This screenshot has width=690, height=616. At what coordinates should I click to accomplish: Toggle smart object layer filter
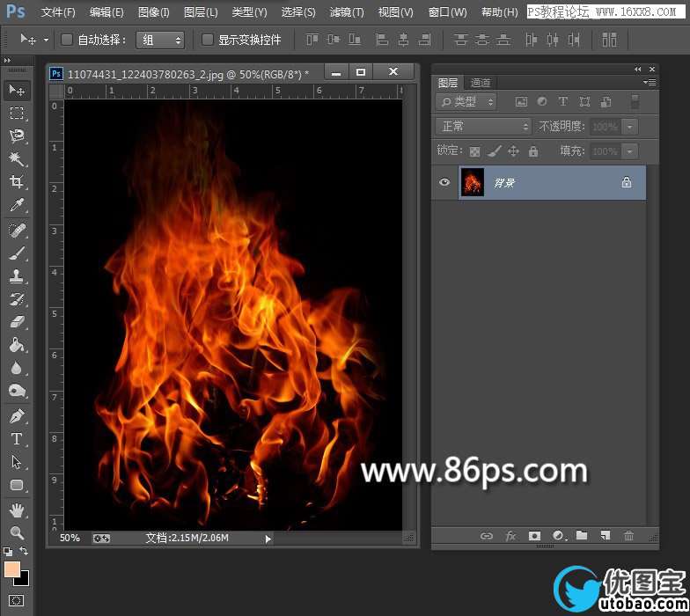click(x=606, y=102)
